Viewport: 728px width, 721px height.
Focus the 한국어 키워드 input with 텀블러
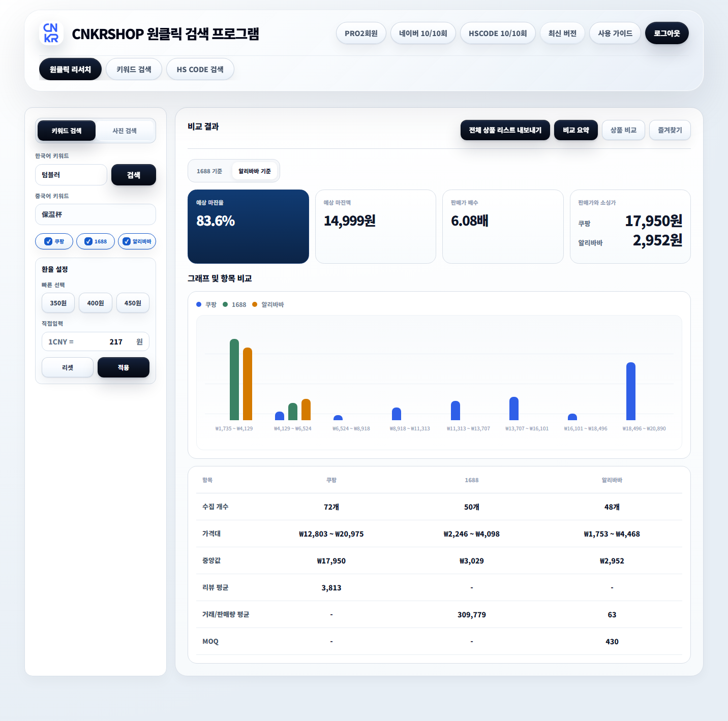tap(71, 175)
